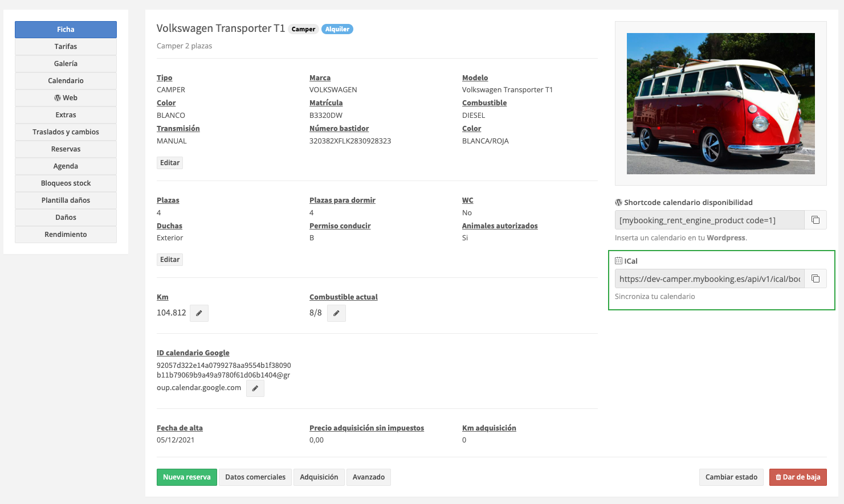Open the Agenda section
The height and width of the screenshot is (504, 844).
[x=66, y=166]
